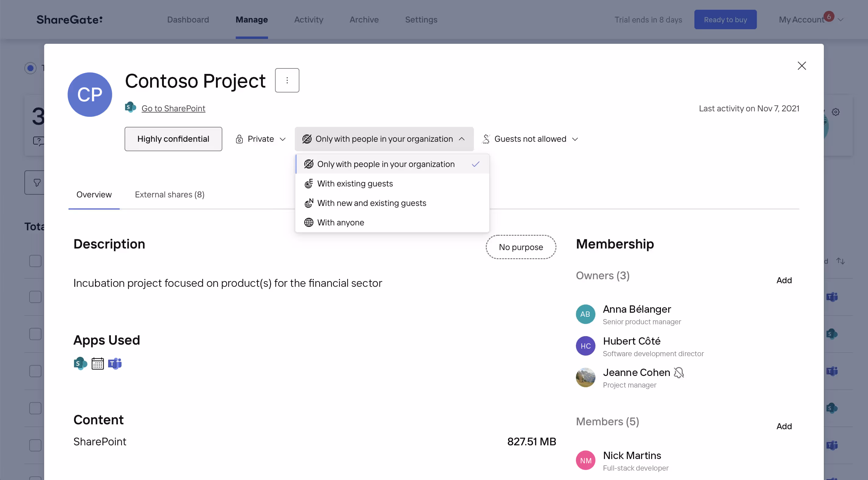Click the three-dot menu next to Contoso Project

click(287, 80)
